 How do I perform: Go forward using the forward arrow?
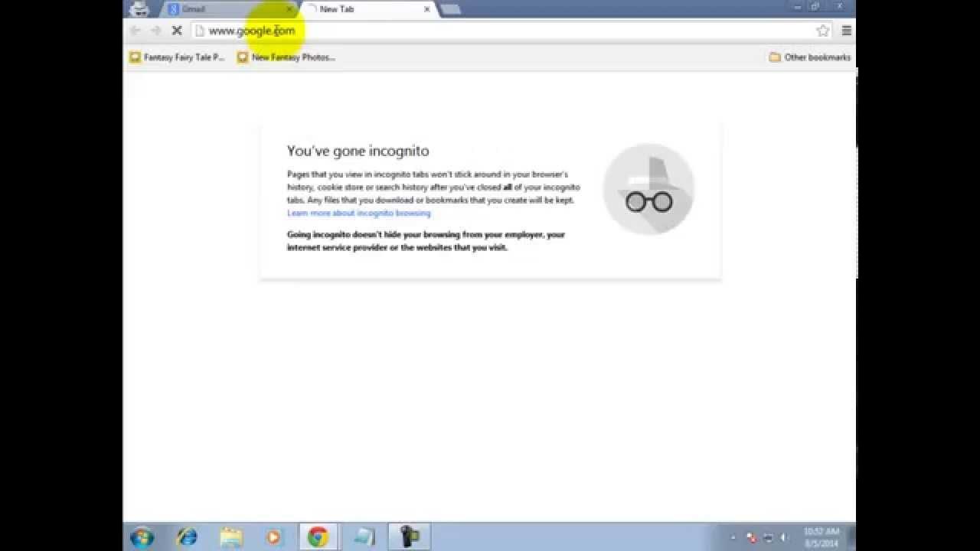click(x=155, y=31)
